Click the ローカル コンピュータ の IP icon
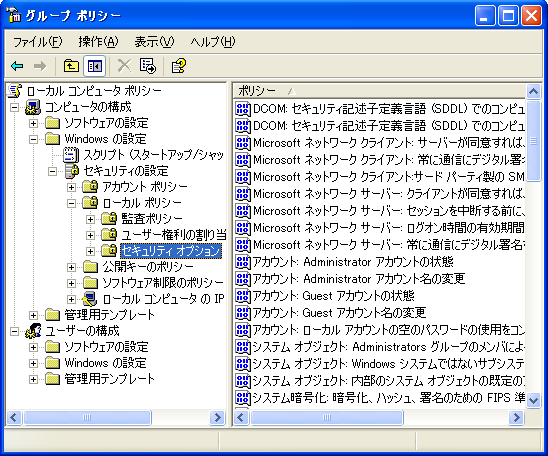The image size is (548, 456). pyautogui.click(x=90, y=299)
